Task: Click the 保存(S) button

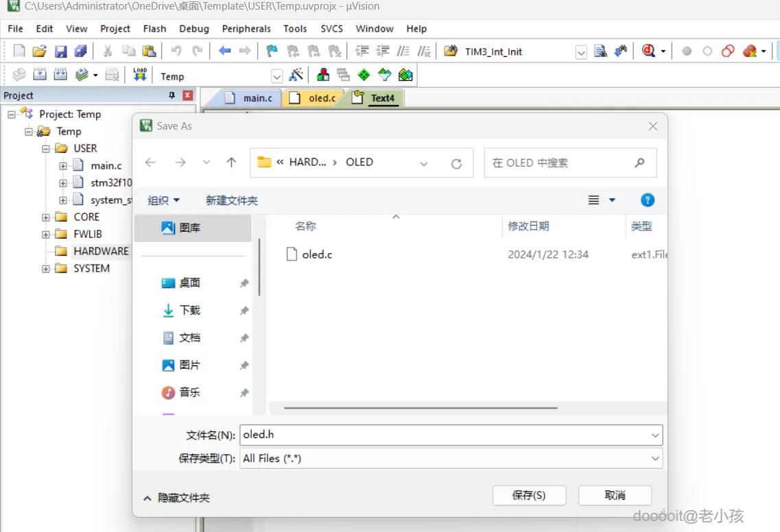Action: pyautogui.click(x=529, y=495)
